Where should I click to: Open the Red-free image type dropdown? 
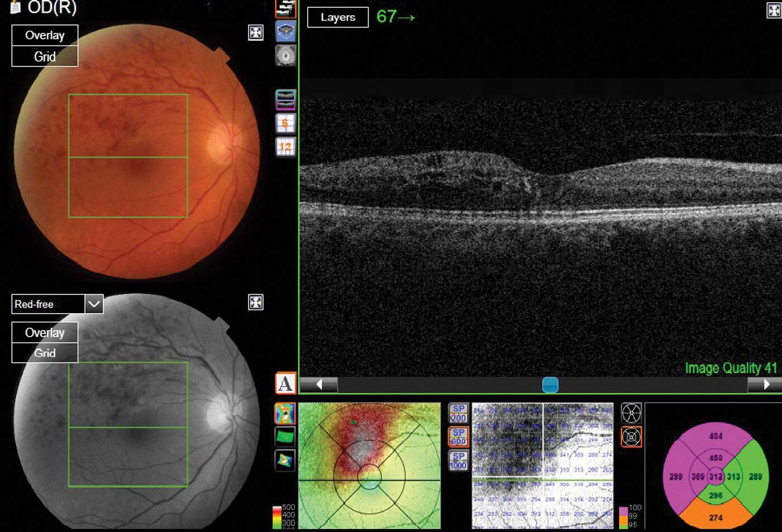pos(94,304)
